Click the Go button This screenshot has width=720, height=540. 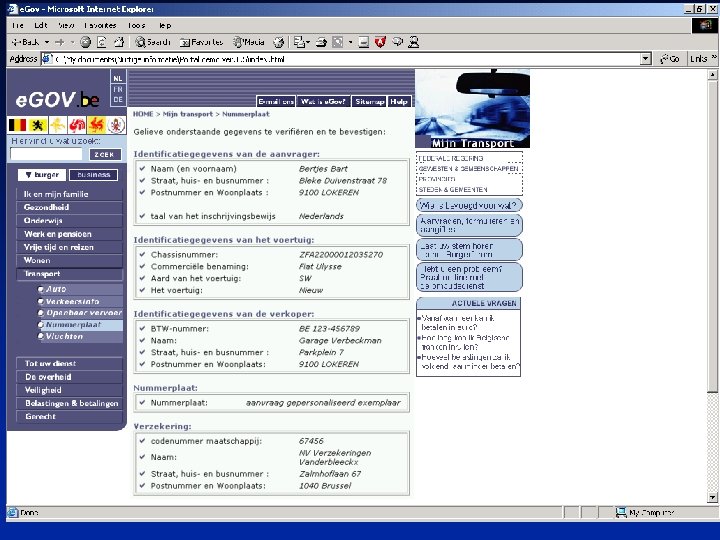[x=670, y=59]
